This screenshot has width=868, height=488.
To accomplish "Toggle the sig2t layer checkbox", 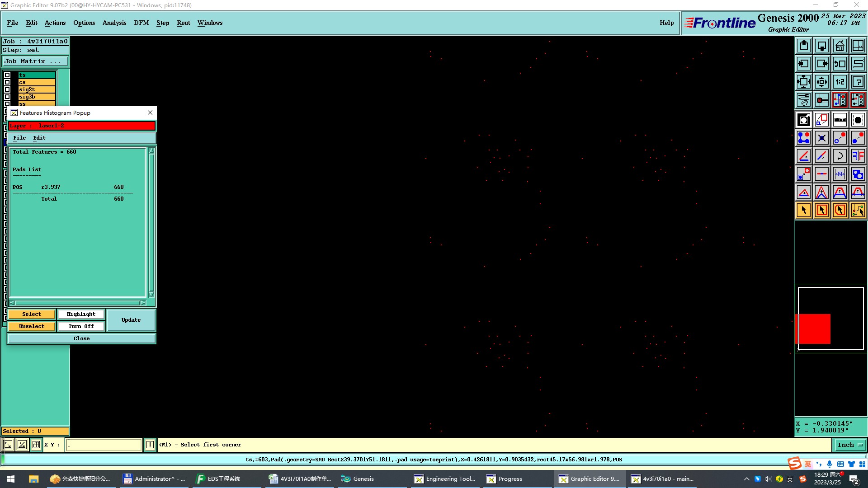I will (7, 89).
